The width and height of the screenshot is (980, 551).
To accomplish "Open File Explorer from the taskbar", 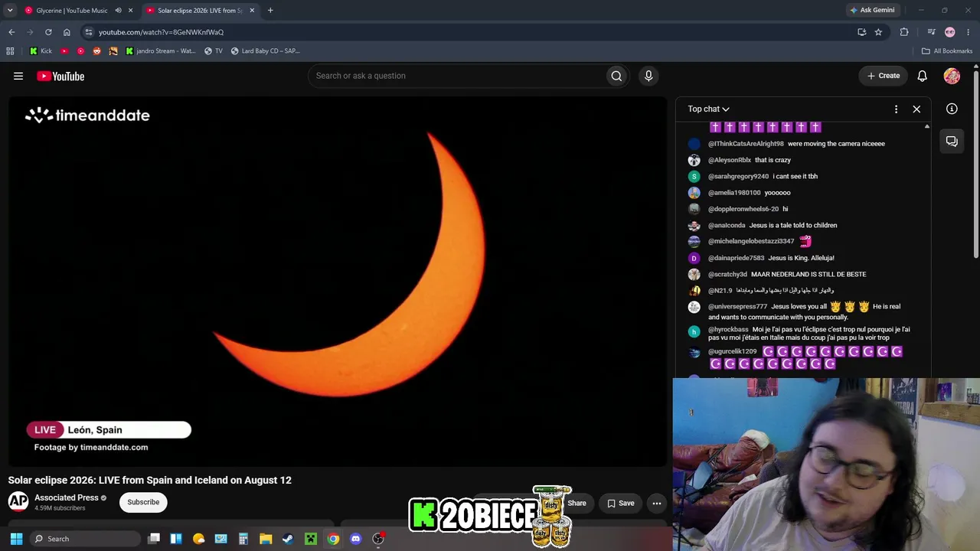I will [266, 539].
